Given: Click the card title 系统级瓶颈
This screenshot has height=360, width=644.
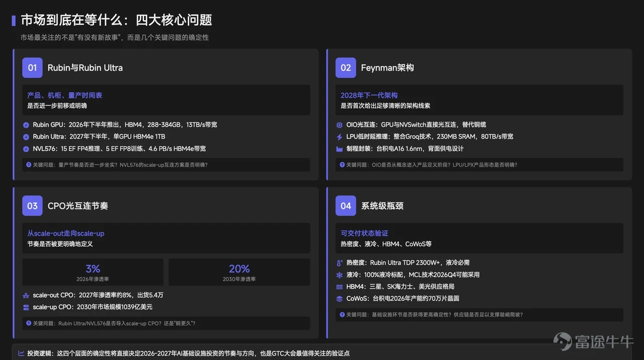Looking at the screenshot, I should [382, 206].
